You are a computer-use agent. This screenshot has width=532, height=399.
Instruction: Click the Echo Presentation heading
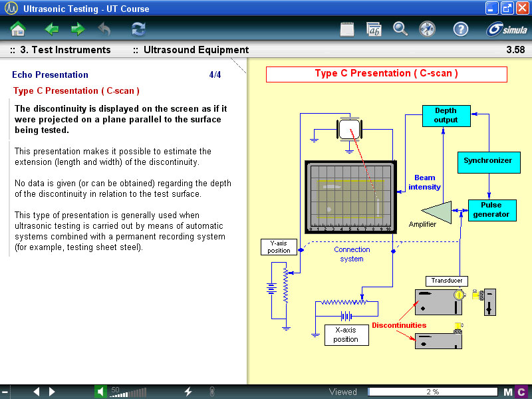click(x=51, y=74)
